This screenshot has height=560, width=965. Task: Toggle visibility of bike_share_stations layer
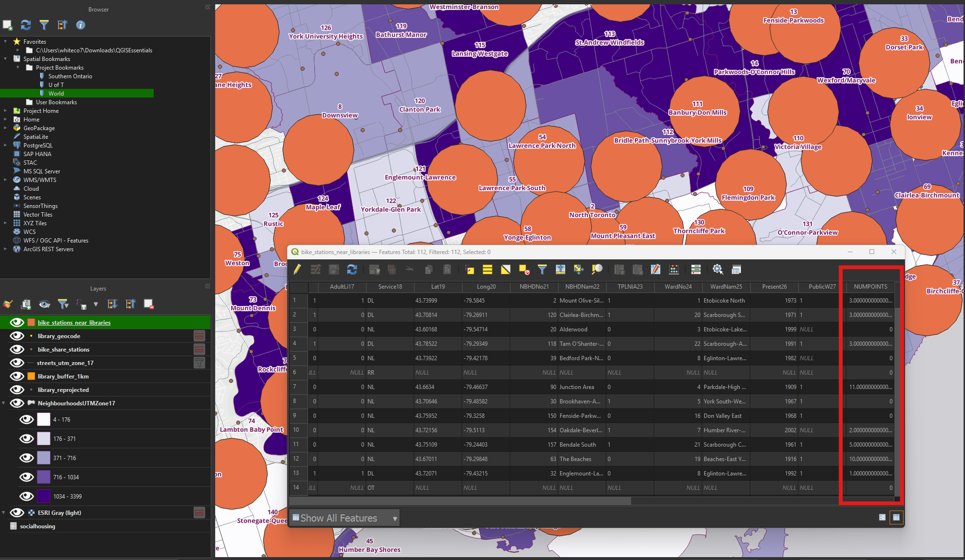[17, 349]
